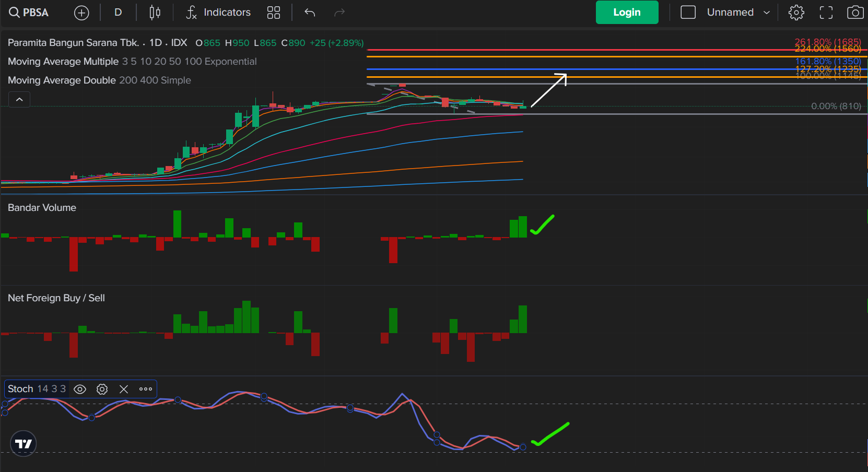Open the indicator templates grid icon

click(x=274, y=13)
